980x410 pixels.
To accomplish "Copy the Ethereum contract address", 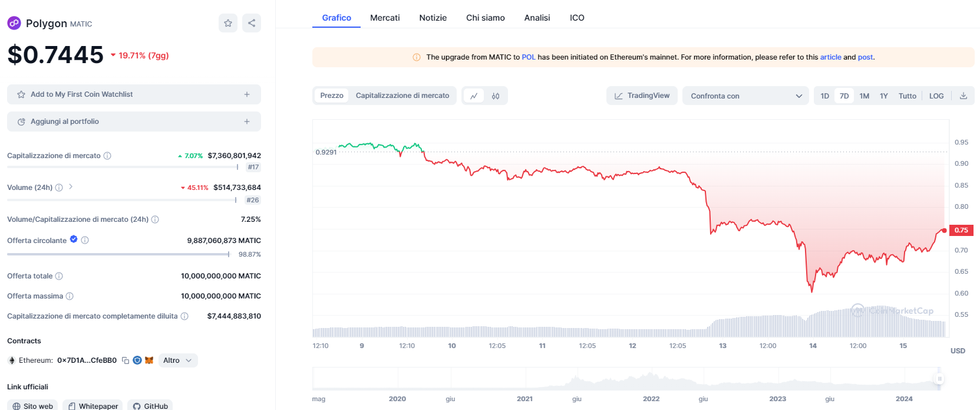I will [x=126, y=360].
